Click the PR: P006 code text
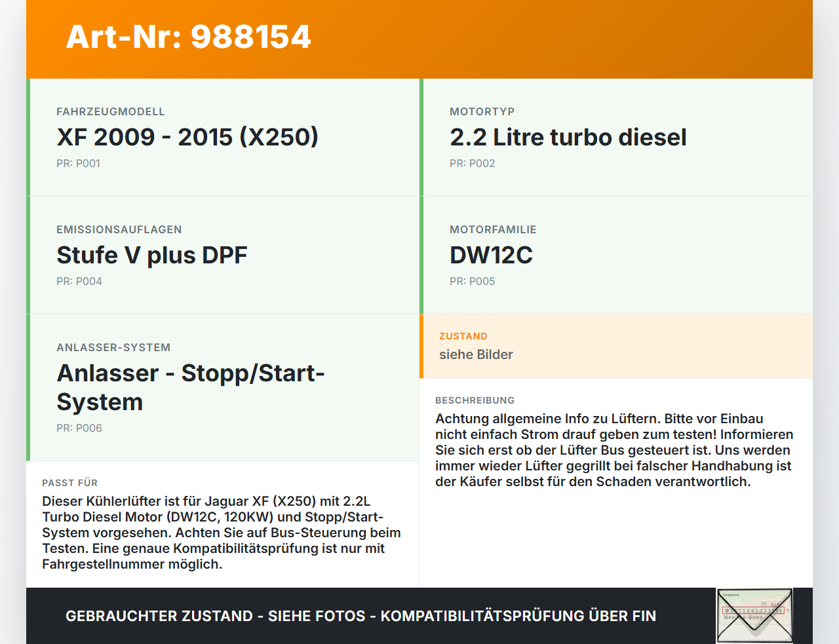Viewport: 839px width, 644px height. click(79, 428)
